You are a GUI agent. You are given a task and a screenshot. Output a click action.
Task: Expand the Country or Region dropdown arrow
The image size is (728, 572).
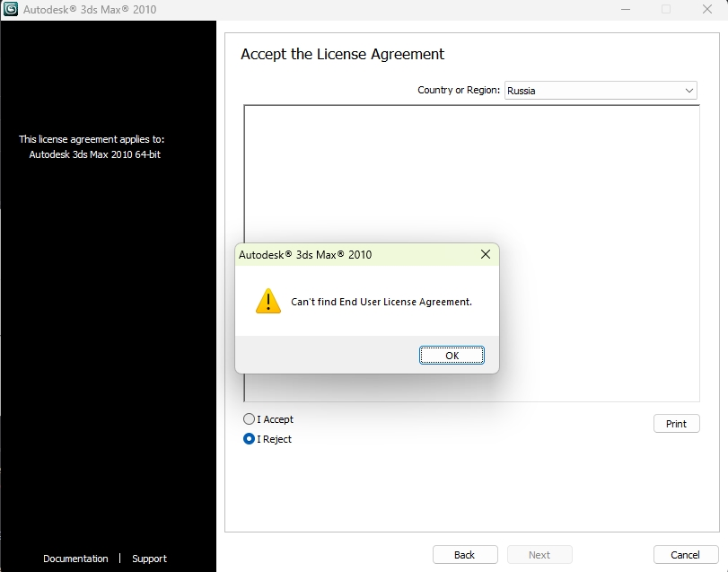689,91
